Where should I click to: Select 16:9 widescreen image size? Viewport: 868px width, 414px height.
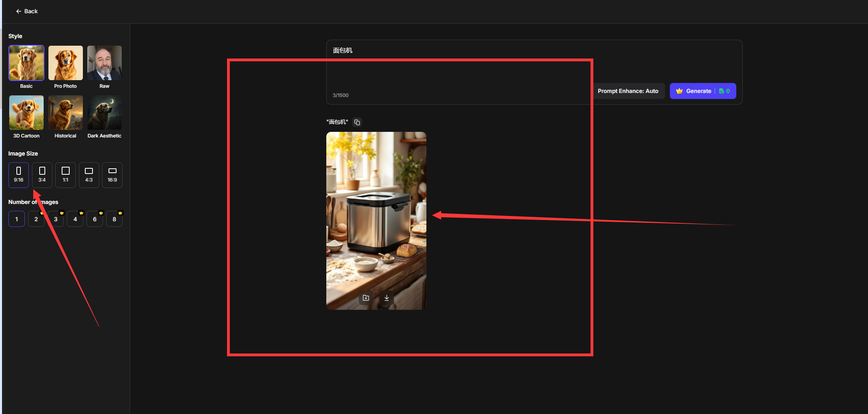click(112, 175)
